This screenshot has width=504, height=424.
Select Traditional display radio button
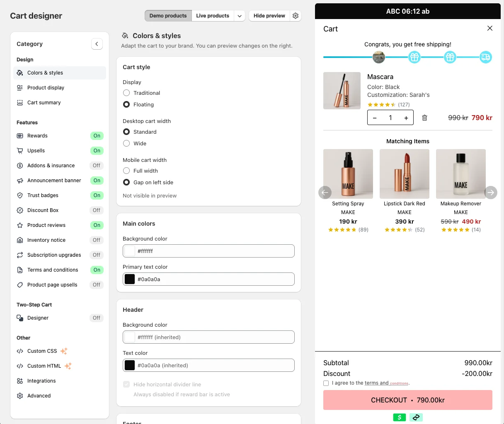126,93
